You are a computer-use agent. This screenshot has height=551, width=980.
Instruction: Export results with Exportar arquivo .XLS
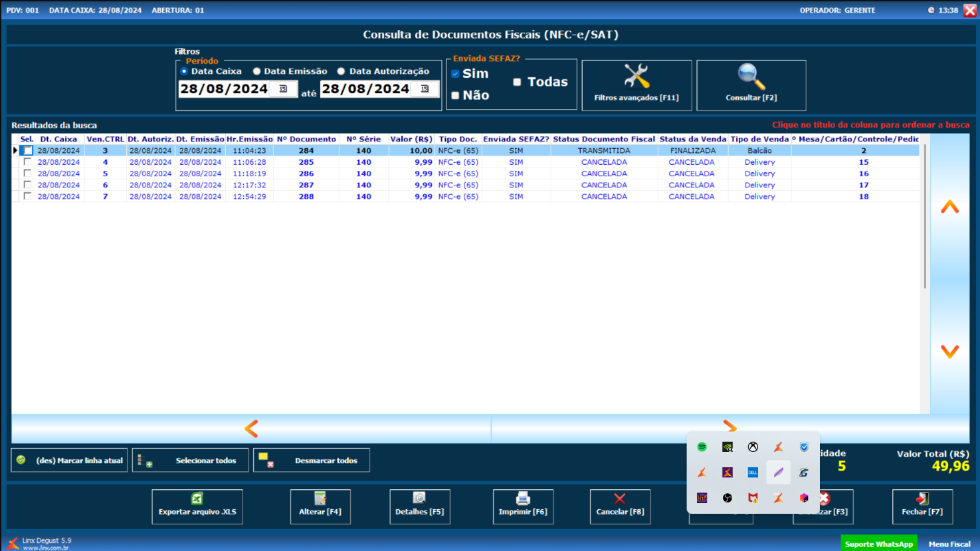pos(197,506)
